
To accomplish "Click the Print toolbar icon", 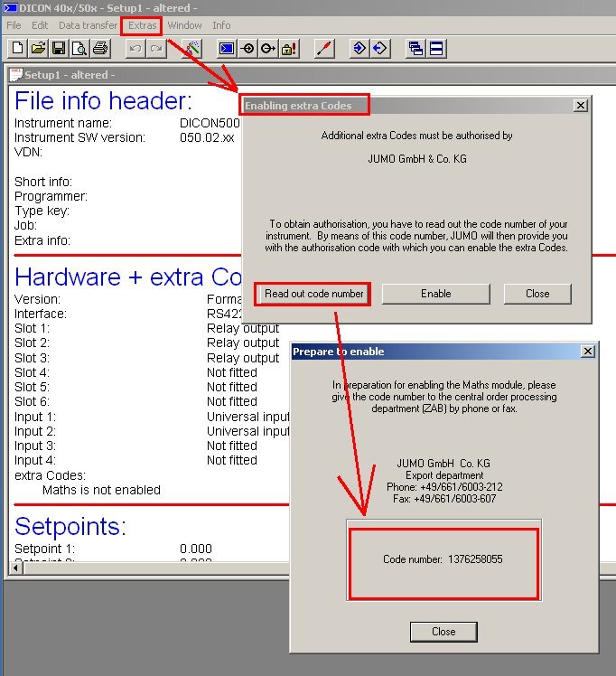I will (100, 48).
